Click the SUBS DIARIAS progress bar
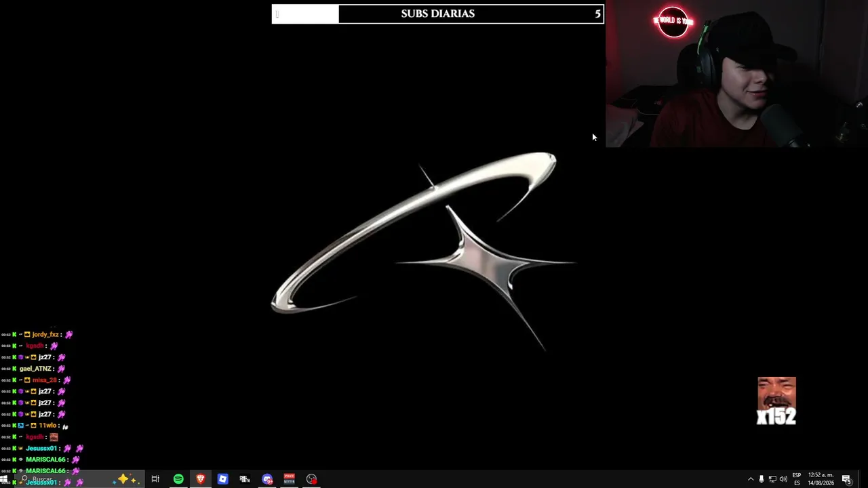Image resolution: width=868 pixels, height=488 pixels. 437,14
